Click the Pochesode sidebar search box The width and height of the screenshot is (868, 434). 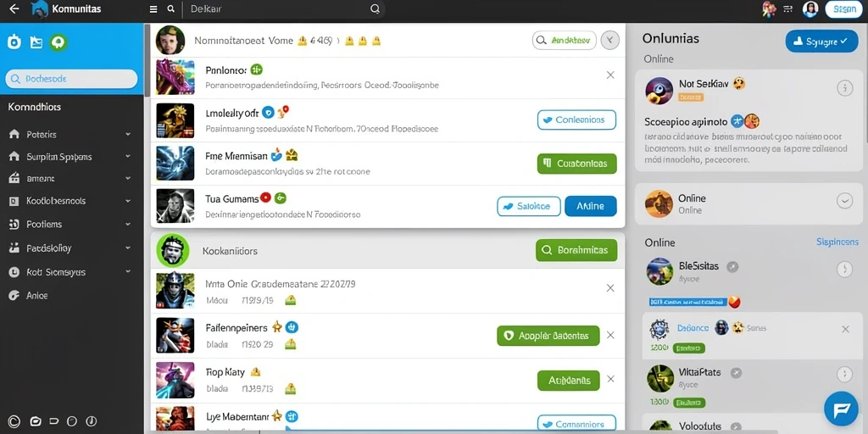pyautogui.click(x=71, y=79)
